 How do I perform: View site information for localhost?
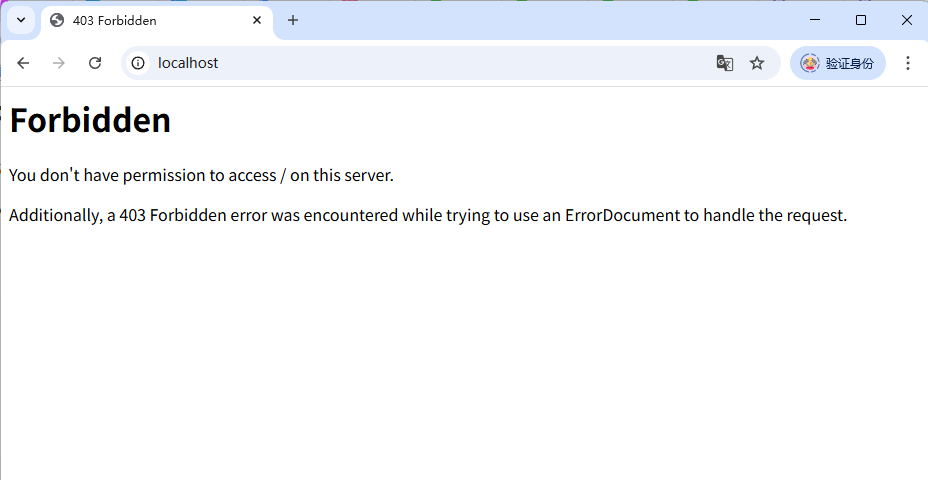point(138,63)
